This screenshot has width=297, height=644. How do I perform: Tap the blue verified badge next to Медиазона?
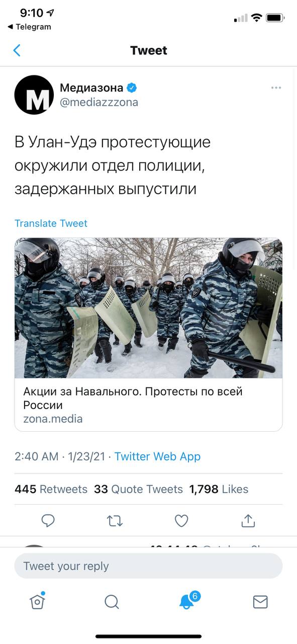tap(132, 88)
